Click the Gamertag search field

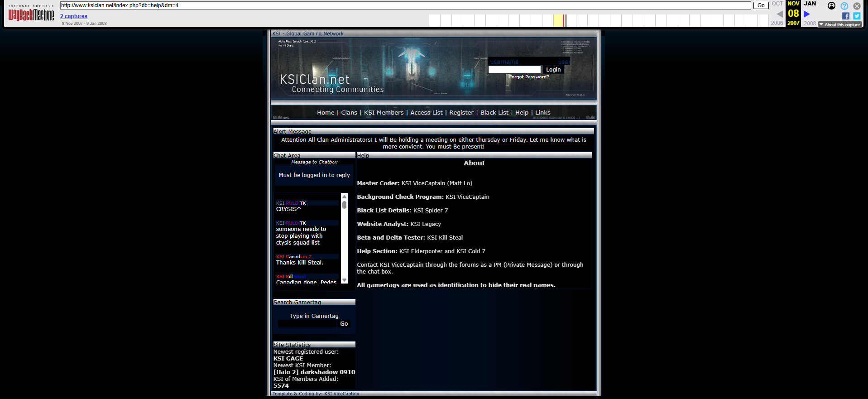(308, 324)
